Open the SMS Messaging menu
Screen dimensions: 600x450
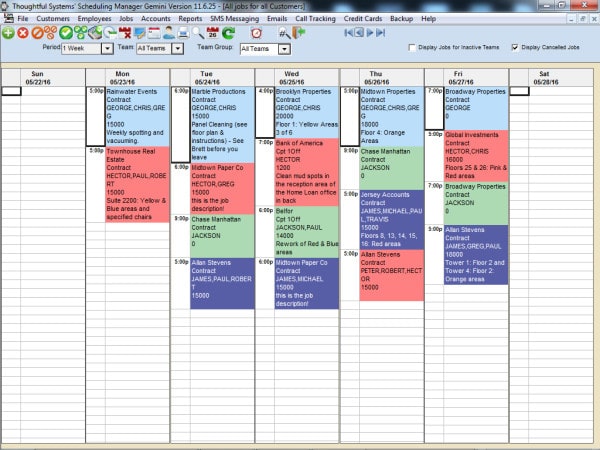pos(234,19)
